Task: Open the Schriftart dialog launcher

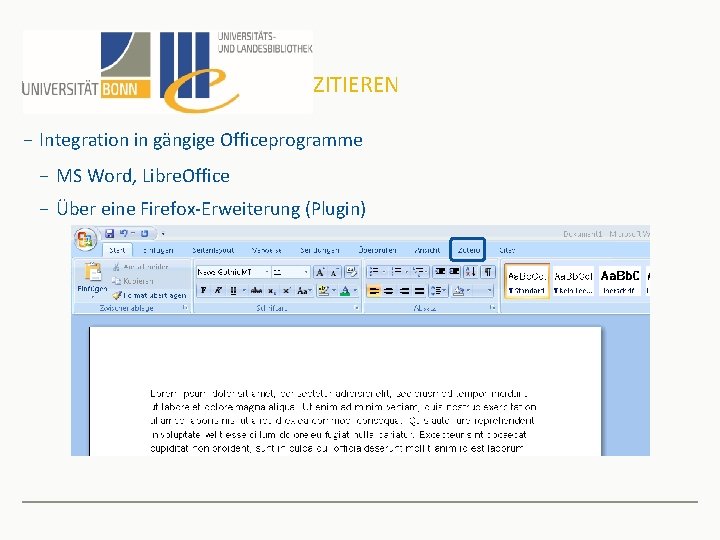Action: (356, 308)
